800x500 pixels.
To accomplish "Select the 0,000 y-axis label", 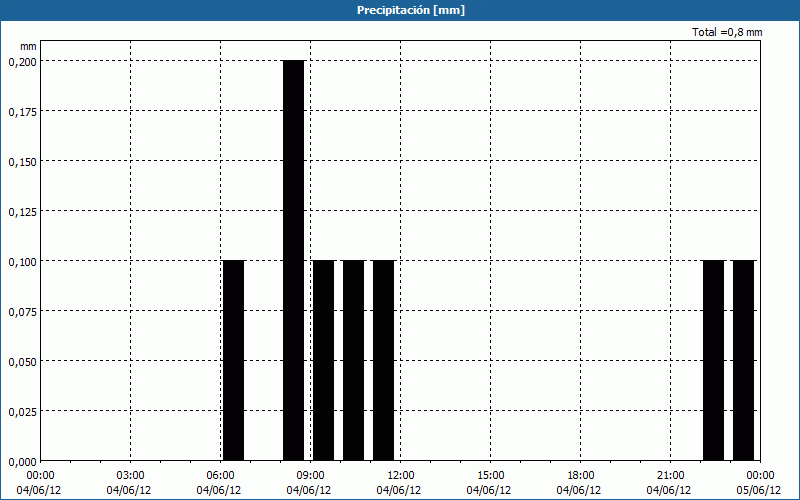I will pyautogui.click(x=22, y=461).
